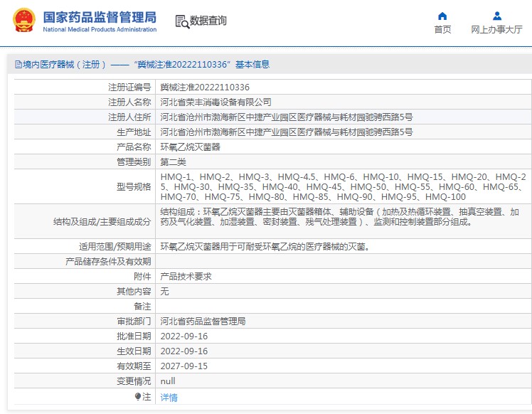Click National Medical Products Administration text

click(x=100, y=30)
